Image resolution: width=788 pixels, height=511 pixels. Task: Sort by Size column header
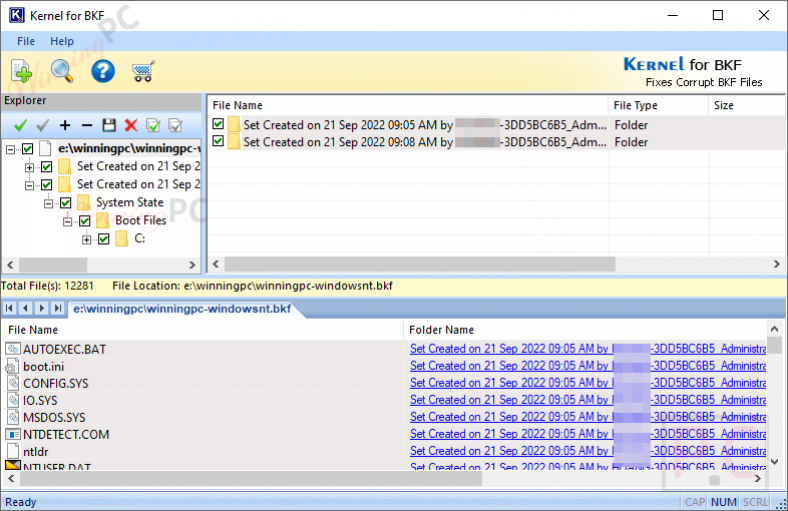point(747,105)
